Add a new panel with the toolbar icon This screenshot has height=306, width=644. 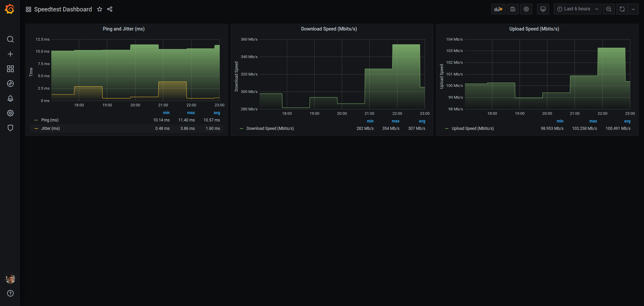click(x=498, y=9)
